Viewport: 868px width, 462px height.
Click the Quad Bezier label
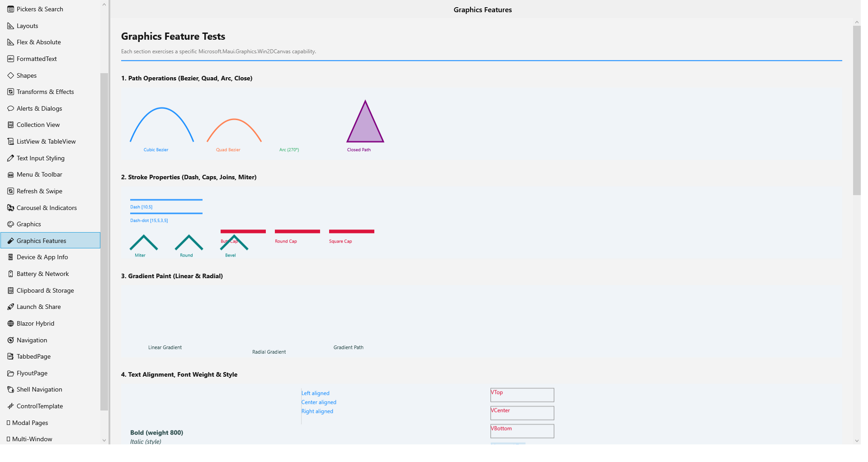(228, 150)
